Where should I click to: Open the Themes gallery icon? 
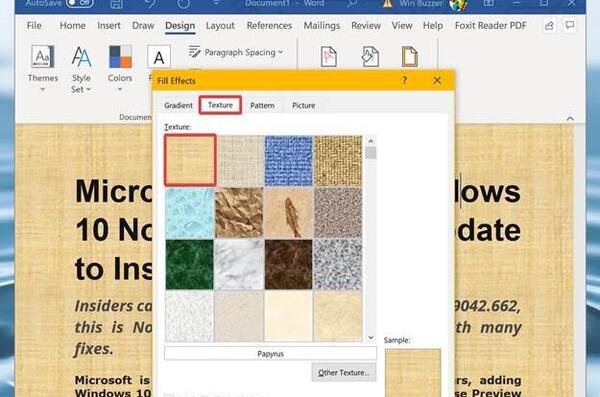pyautogui.click(x=42, y=57)
